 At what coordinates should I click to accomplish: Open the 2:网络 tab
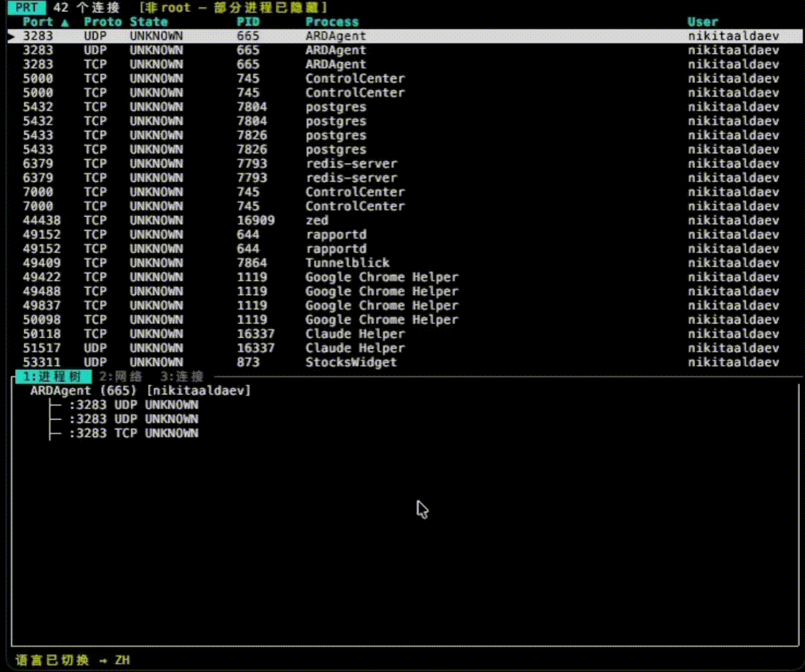point(121,376)
